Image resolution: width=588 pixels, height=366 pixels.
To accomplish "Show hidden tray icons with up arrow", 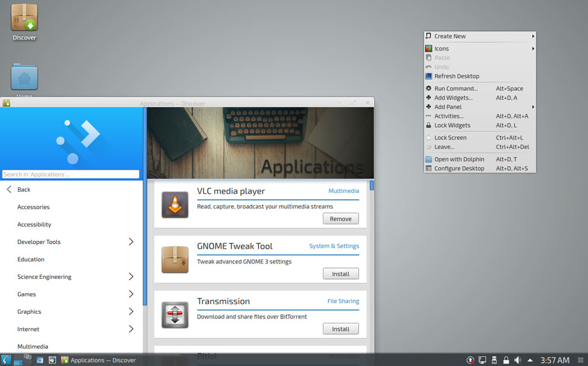I will point(530,360).
